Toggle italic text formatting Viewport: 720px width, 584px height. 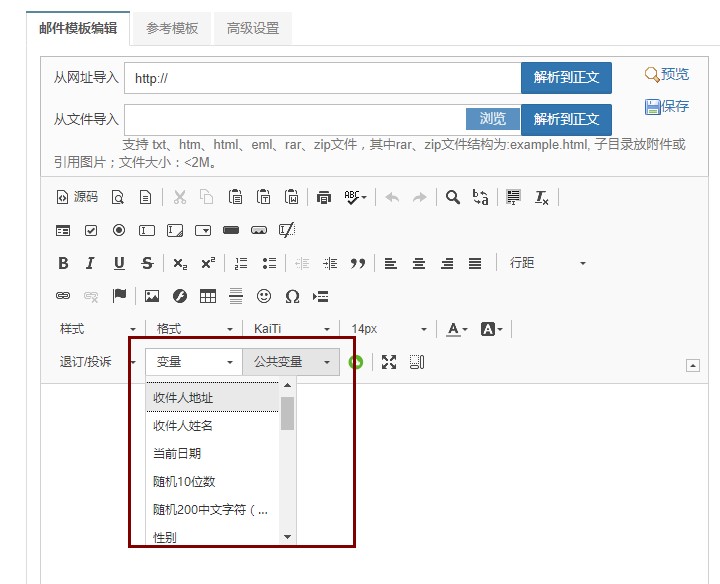(x=90, y=264)
